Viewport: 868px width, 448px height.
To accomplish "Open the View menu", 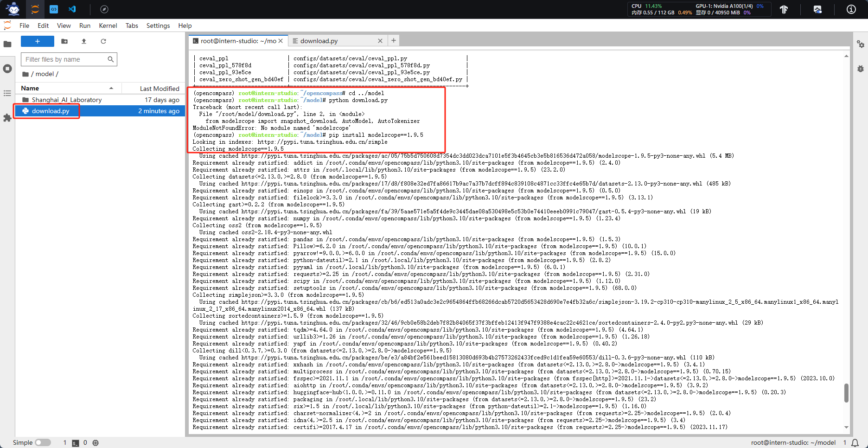I will coord(64,26).
